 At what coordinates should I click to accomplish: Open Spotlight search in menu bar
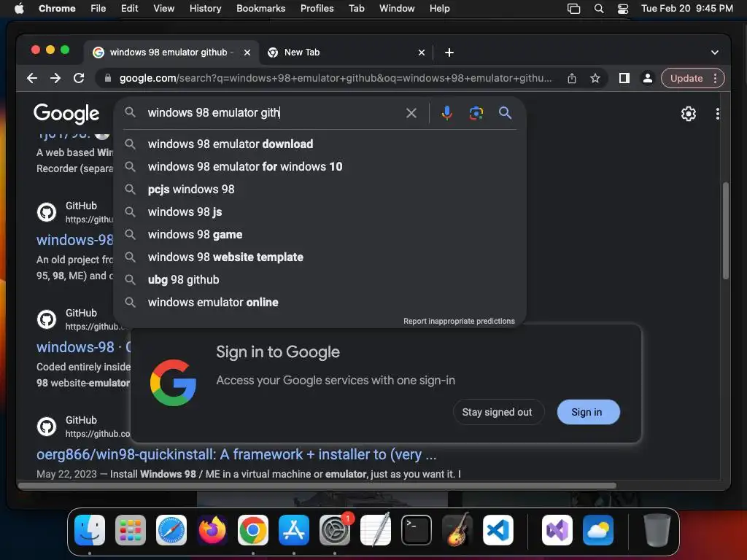[x=599, y=9]
